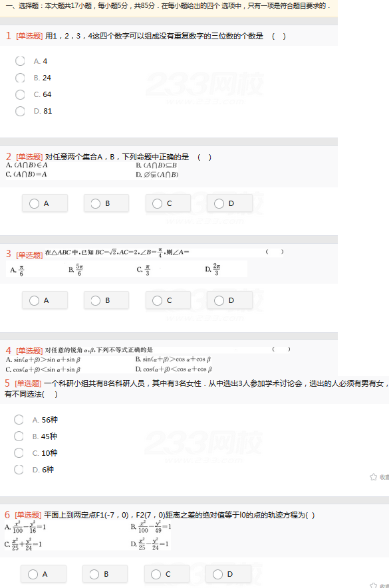This screenshot has height=588, width=389.
Task: Select answer D for question 2
Action: (x=229, y=203)
